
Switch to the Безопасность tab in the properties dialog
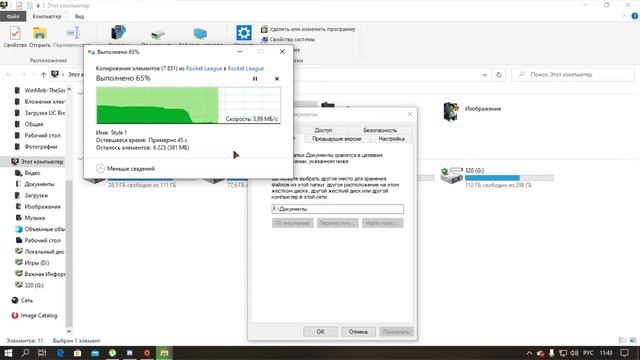pos(380,130)
